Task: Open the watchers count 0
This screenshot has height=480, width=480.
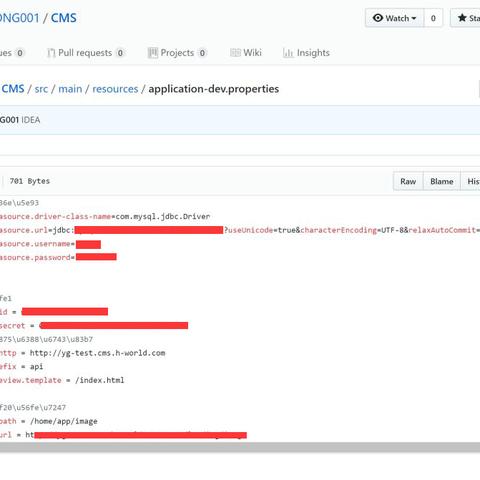Action: click(433, 18)
